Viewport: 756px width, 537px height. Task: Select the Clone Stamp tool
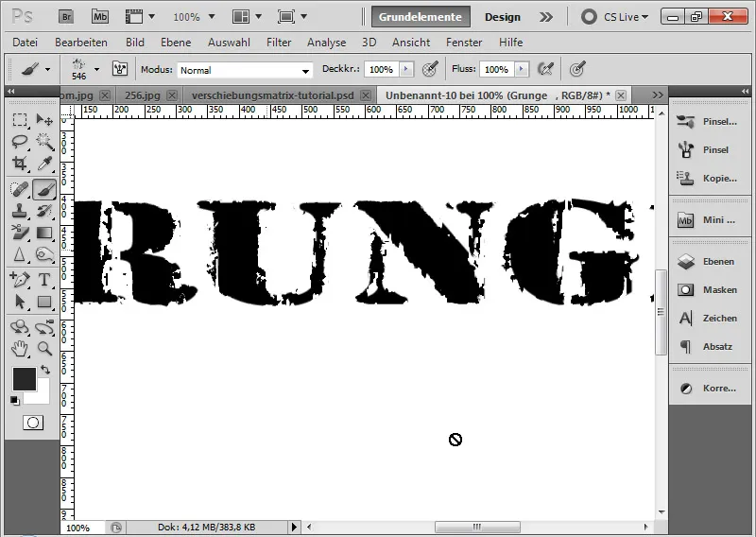[20, 211]
